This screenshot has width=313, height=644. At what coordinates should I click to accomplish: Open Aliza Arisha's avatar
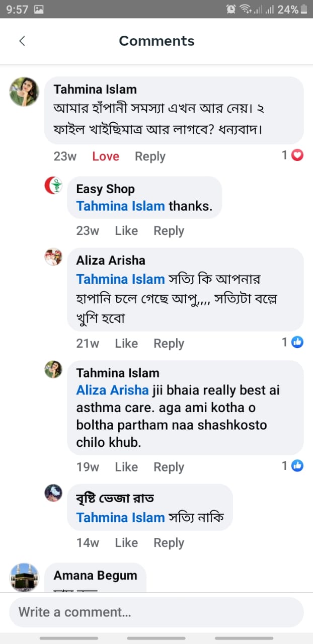point(53,257)
